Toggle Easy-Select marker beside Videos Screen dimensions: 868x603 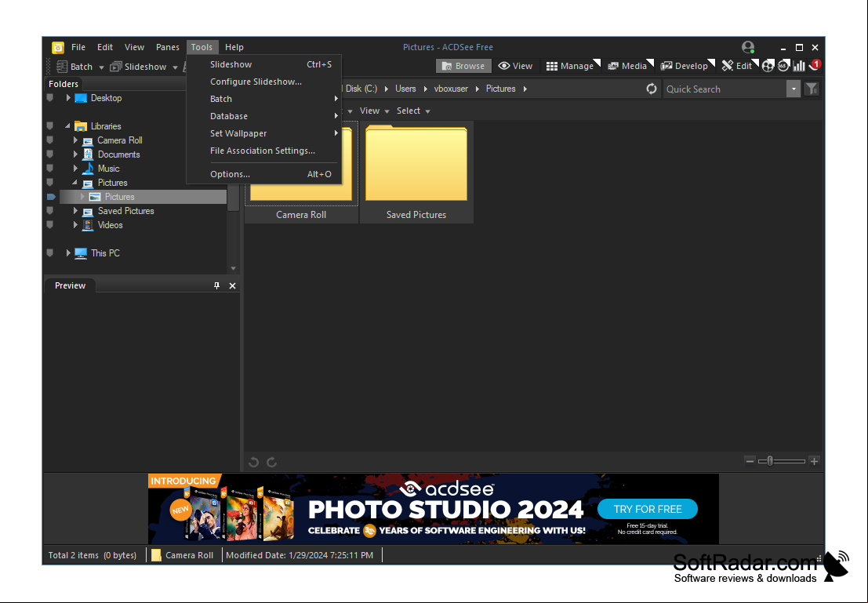click(x=50, y=225)
